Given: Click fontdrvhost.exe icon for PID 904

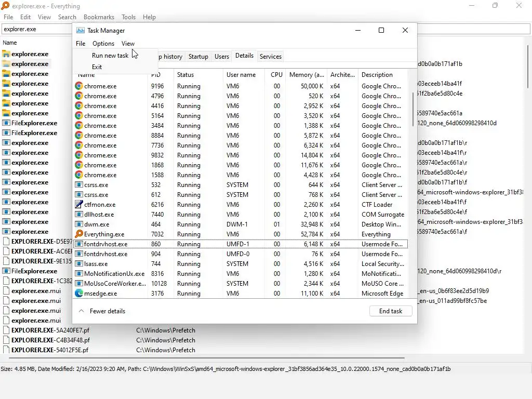Looking at the screenshot, I should 79,254.
